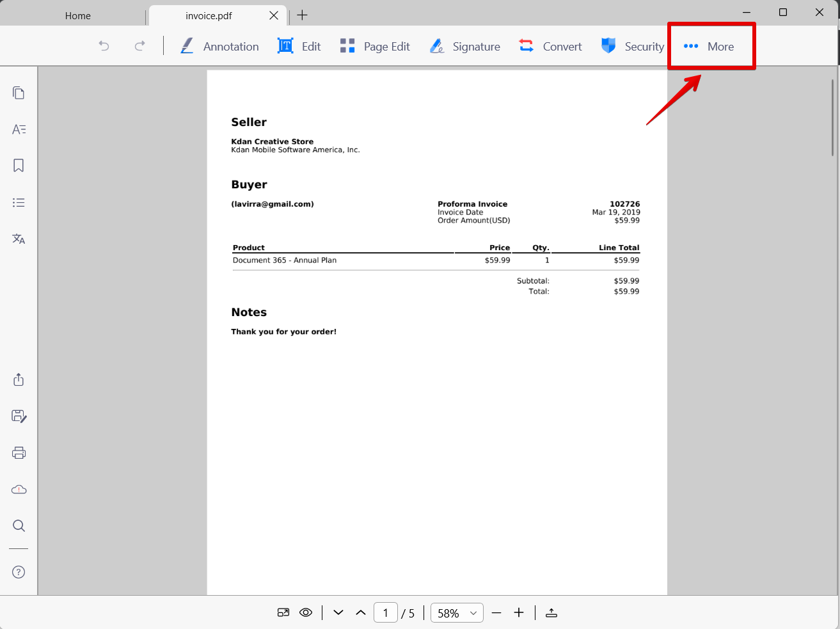Viewport: 840px width, 629px height.
Task: Open the Security tool
Action: click(633, 46)
